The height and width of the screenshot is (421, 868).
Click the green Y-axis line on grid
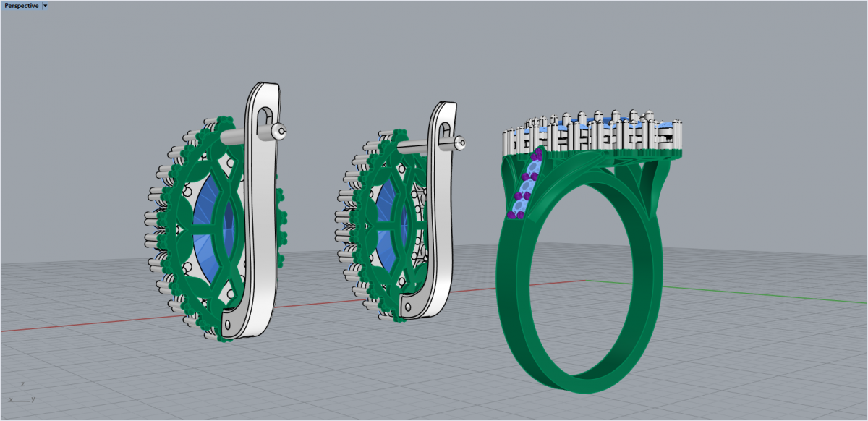pos(759,292)
